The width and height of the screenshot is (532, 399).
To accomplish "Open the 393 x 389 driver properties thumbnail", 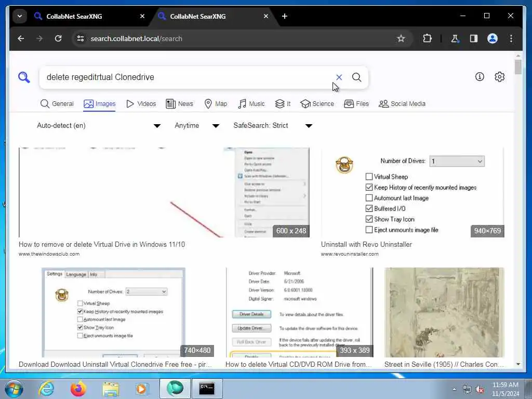I will tap(299, 312).
